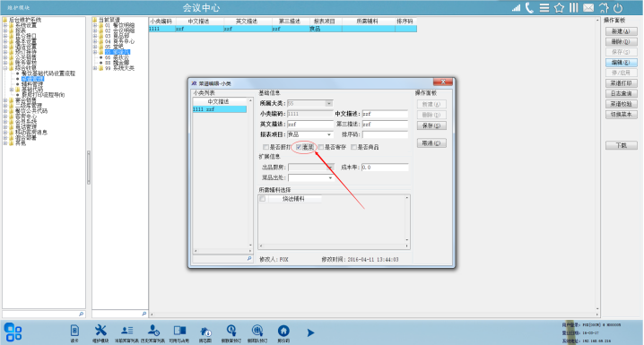
Task: Click the 成本率 input field
Action: (x=385, y=168)
